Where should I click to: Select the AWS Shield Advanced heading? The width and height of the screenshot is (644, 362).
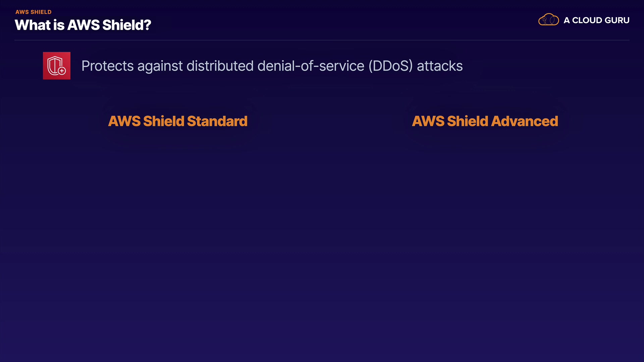485,121
